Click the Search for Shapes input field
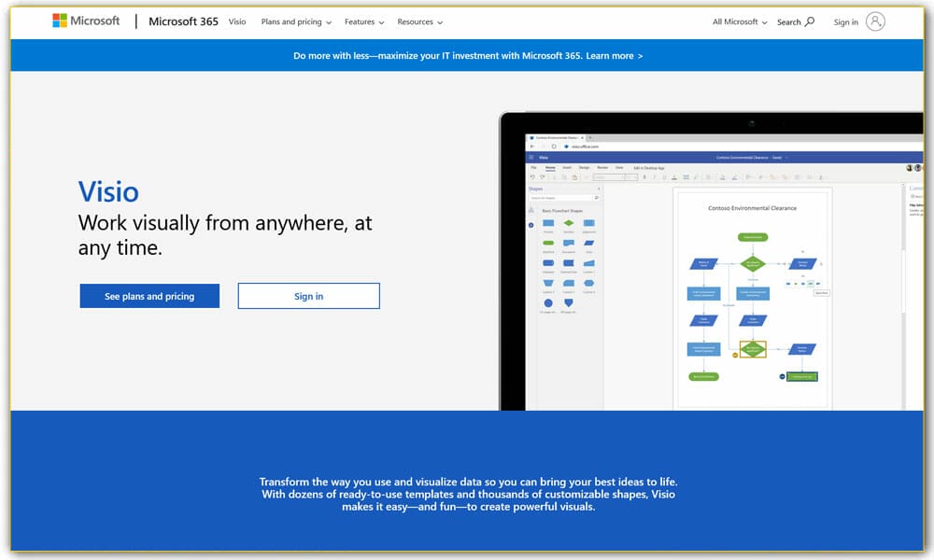Screen dimensions: 934x560 click(x=560, y=198)
